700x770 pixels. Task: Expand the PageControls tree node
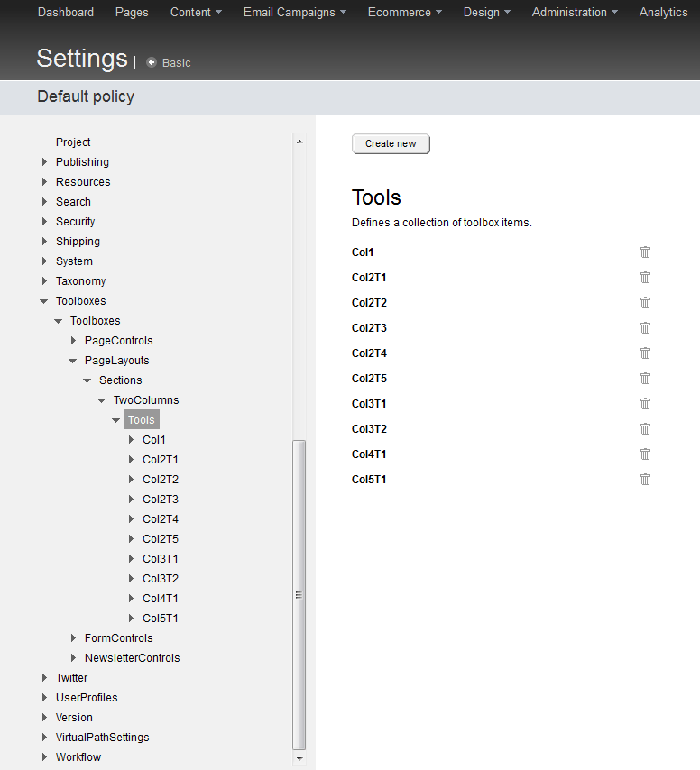(x=74, y=341)
